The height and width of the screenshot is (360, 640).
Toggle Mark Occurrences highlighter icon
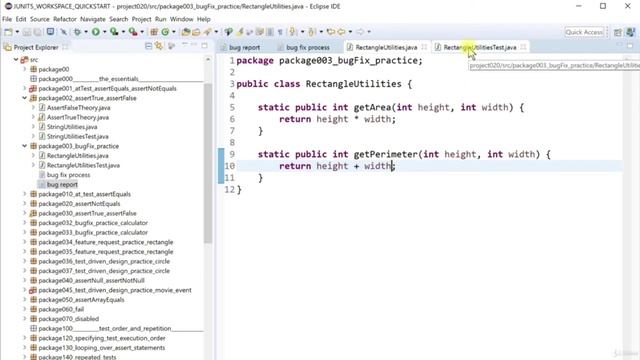[240, 32]
